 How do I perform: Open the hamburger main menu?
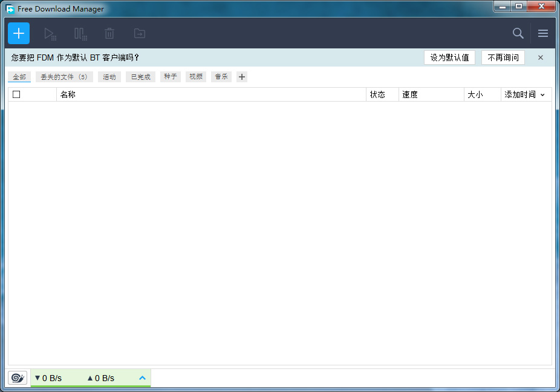coord(543,33)
